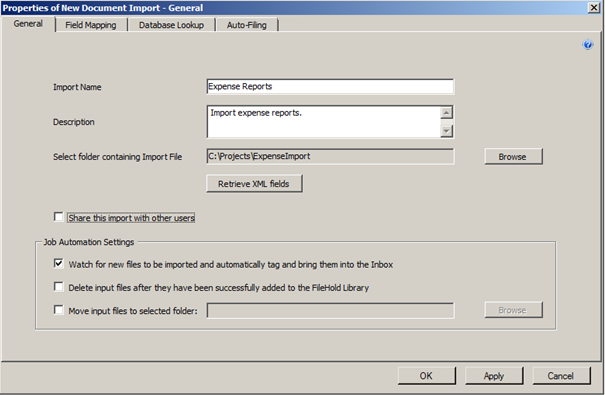Close the Properties dialog window
The height and width of the screenshot is (395, 605).
(x=593, y=8)
